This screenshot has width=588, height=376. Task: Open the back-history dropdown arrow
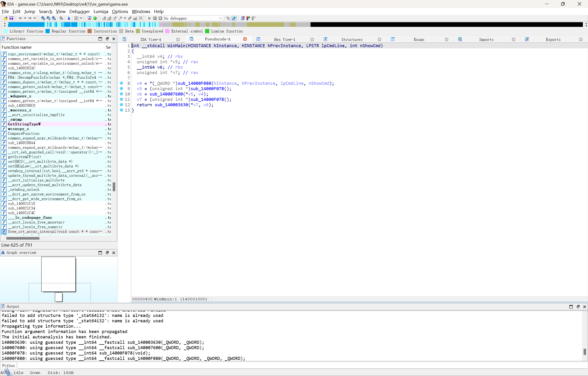(25, 18)
